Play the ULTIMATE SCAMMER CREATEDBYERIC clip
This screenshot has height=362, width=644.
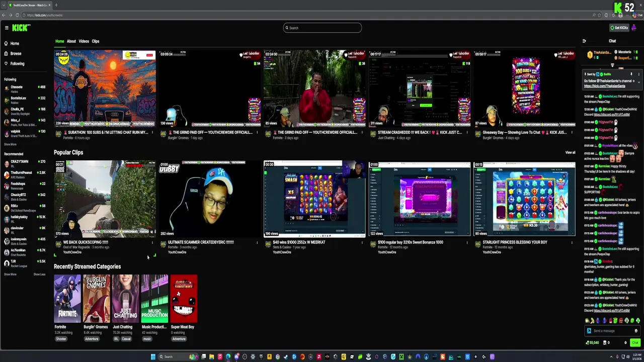pos(210,199)
